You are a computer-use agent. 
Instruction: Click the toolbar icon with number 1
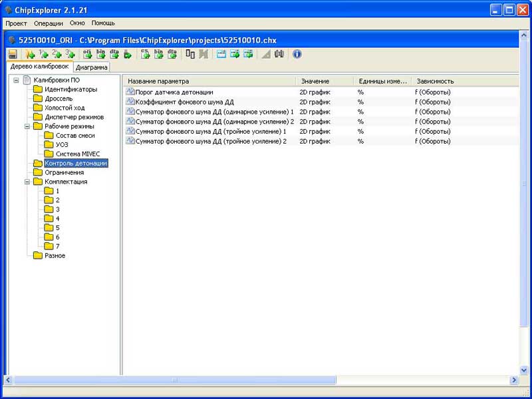(x=43, y=54)
